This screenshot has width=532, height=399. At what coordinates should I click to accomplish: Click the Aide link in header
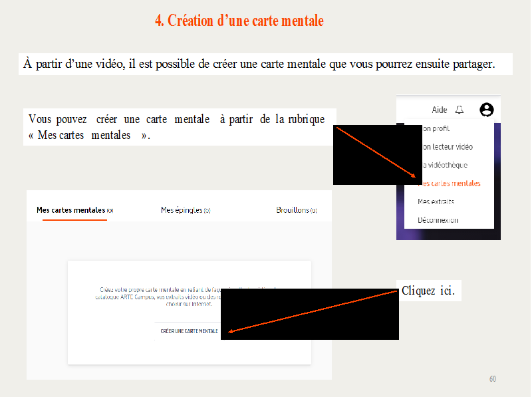pos(440,110)
